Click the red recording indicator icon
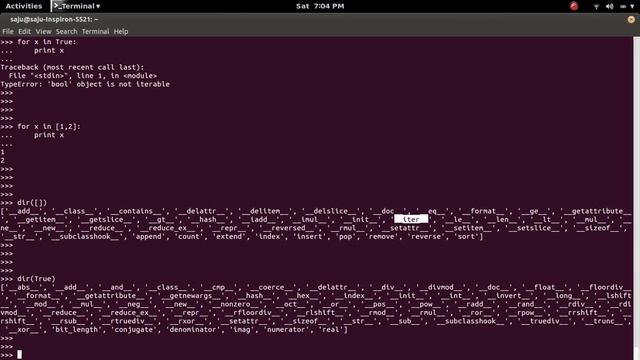 (x=574, y=6)
